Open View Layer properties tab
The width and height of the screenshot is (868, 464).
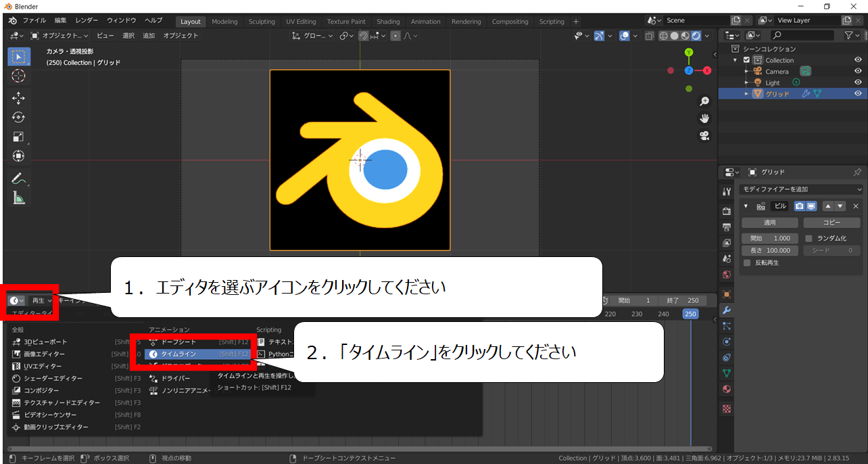click(x=727, y=243)
